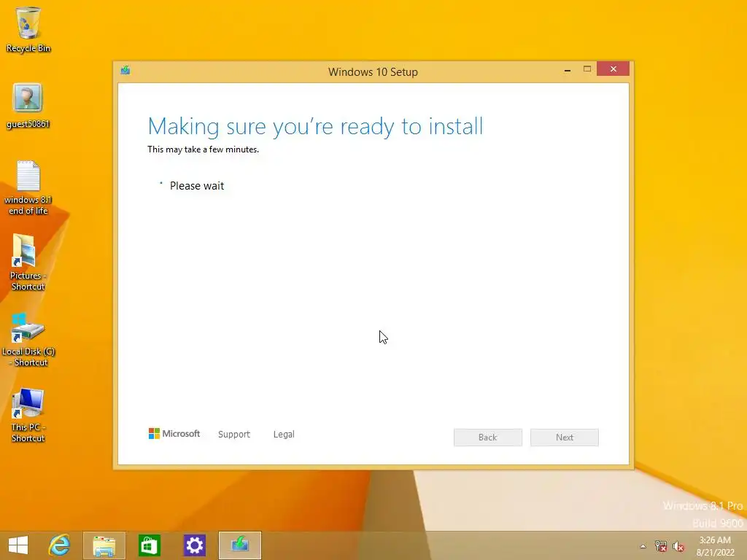Open the Recycle Bin desktop icon

[28, 29]
